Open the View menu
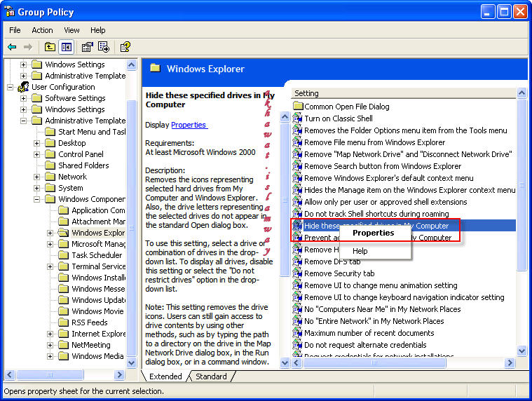The height and width of the screenshot is (401, 532). tap(71, 30)
